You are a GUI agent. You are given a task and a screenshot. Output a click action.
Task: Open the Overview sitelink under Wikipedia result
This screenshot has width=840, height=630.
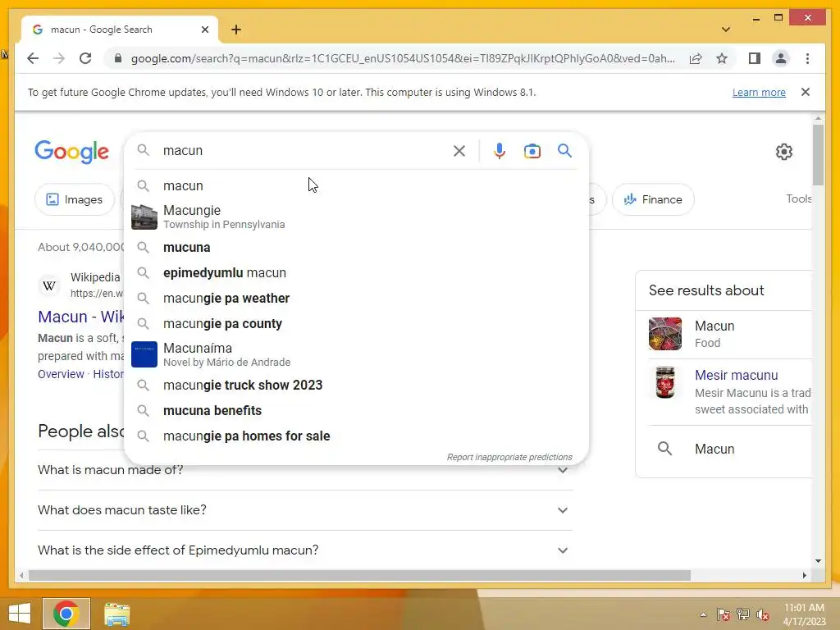click(61, 374)
